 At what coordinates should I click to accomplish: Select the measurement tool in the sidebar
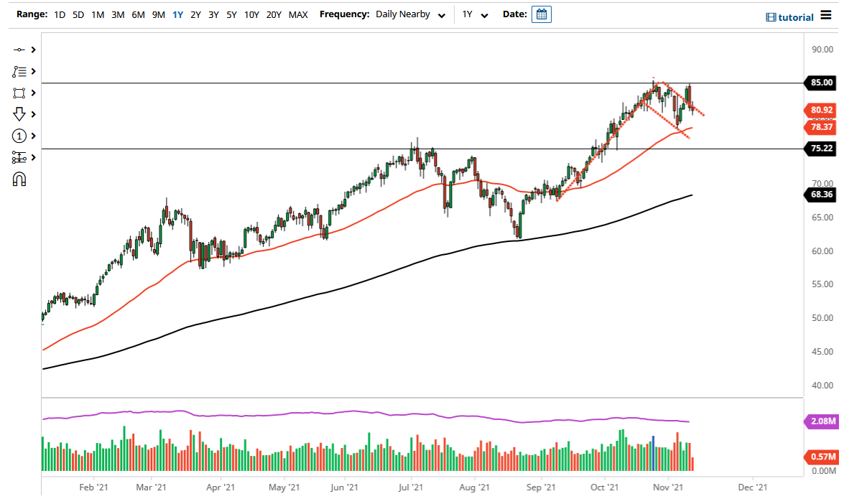point(20,157)
